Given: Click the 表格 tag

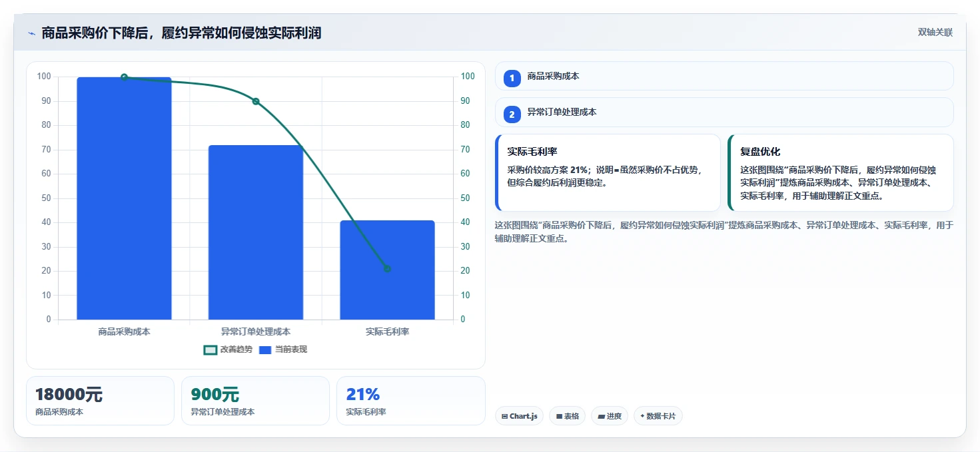Looking at the screenshot, I should pyautogui.click(x=567, y=416).
